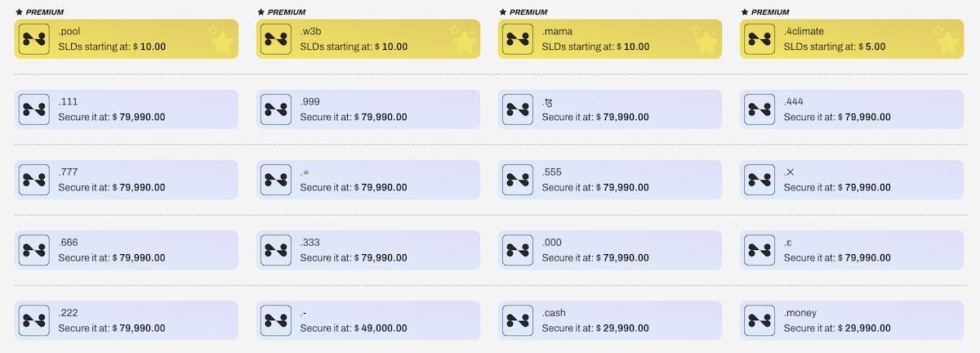Click the logo icon beside .w3b
The height and width of the screenshot is (353, 980).
coord(276,39)
